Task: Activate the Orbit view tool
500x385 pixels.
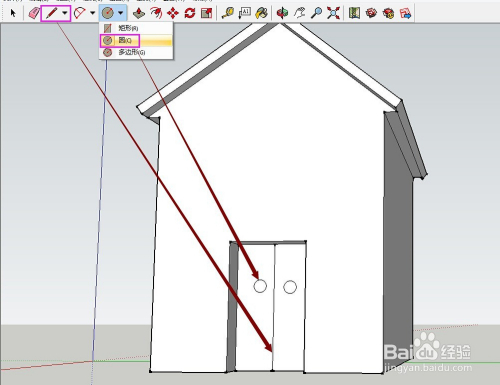Action: (x=282, y=13)
